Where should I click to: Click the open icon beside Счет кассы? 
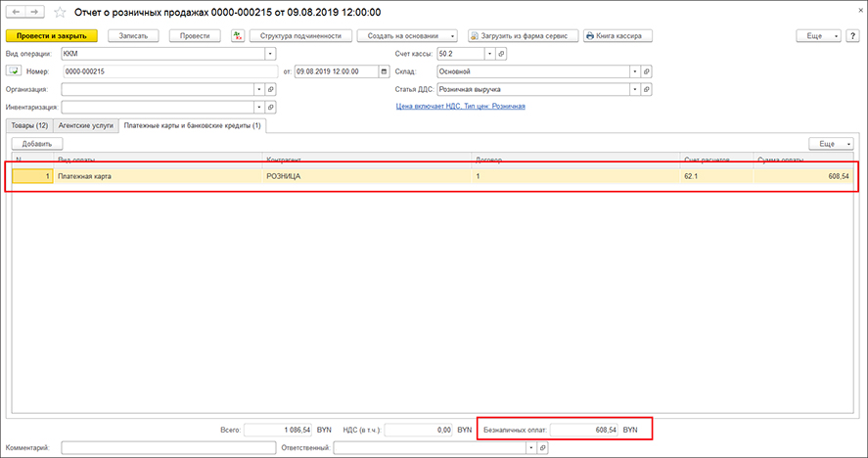(501, 54)
